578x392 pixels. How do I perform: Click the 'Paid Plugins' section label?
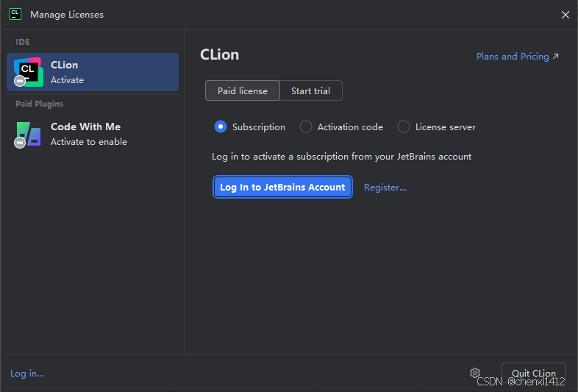pyautogui.click(x=40, y=104)
